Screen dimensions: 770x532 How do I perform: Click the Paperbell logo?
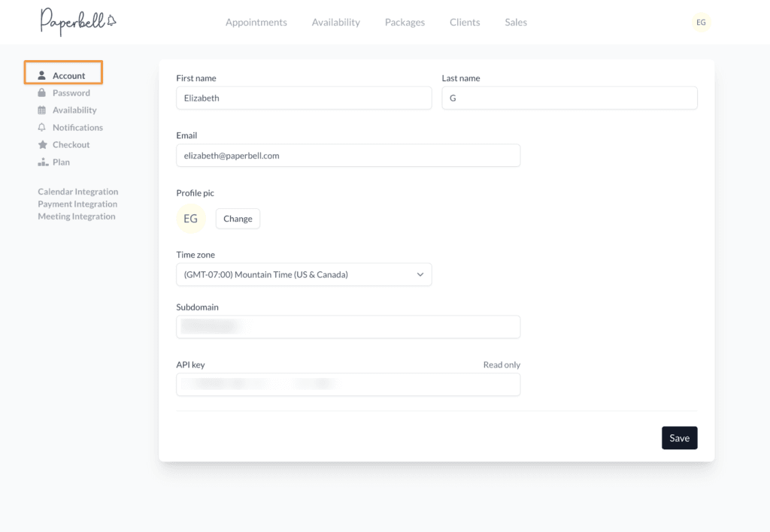coord(78,22)
